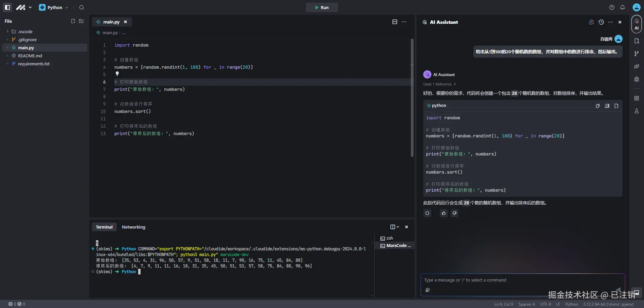The image size is (644, 308).
Task: Expand the Used 1 Reference section
Action: [x=439, y=84]
